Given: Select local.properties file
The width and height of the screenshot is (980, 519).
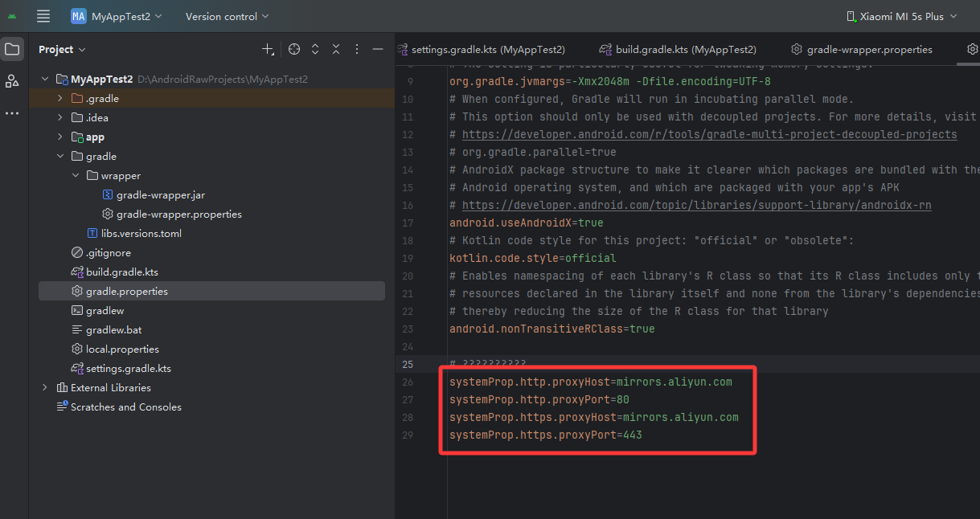Looking at the screenshot, I should coord(122,349).
